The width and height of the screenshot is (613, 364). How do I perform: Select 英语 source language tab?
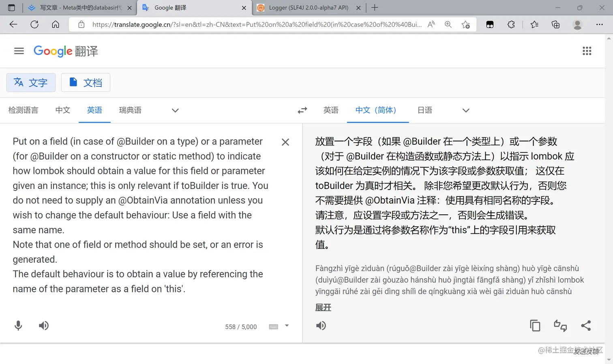point(94,110)
